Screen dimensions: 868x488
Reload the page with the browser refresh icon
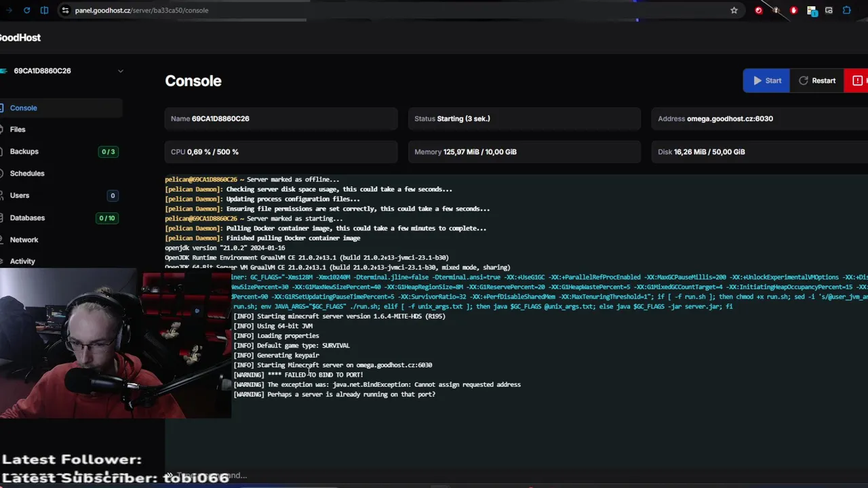tap(26, 10)
